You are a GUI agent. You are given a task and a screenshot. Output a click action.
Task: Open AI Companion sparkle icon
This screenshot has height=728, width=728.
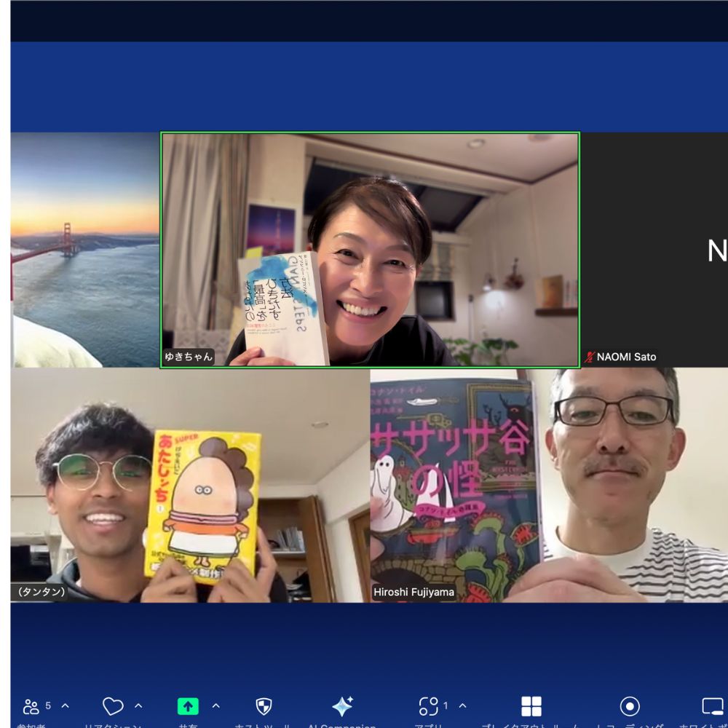[342, 706]
